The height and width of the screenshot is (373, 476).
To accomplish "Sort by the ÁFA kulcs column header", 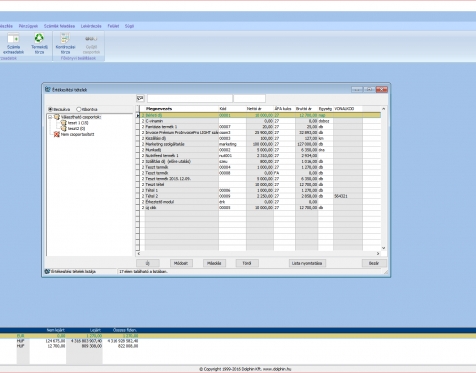I will coord(284,109).
